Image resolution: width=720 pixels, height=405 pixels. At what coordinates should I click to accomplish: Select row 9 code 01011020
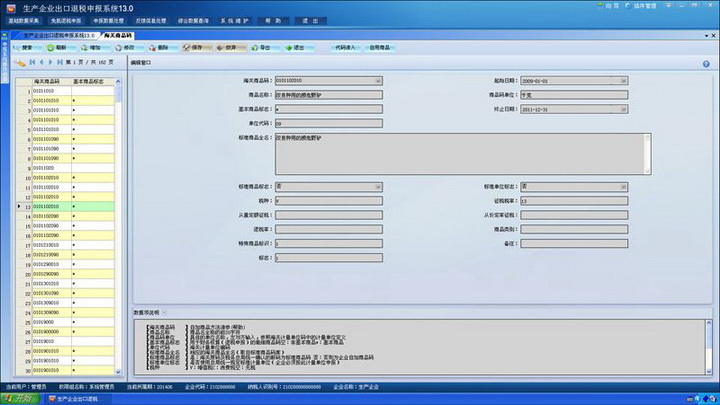point(65,168)
